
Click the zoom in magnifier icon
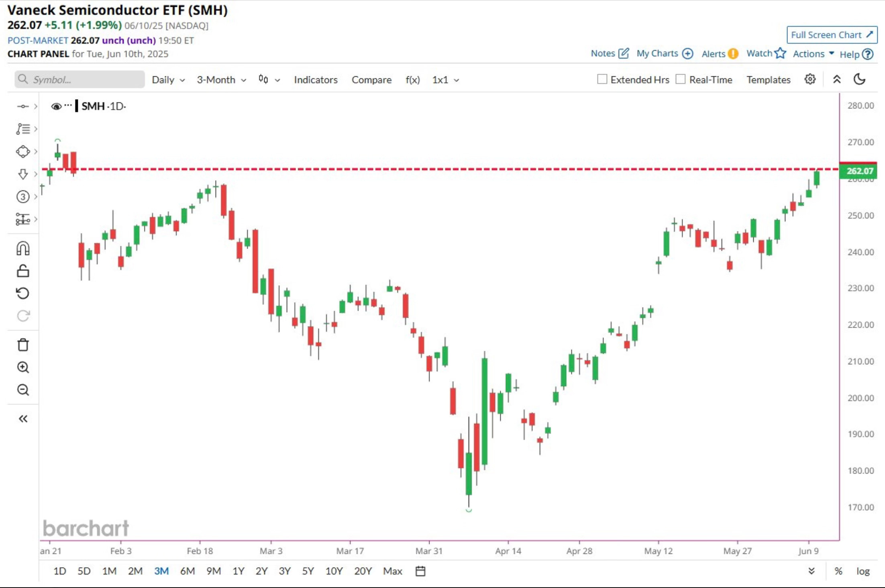(x=23, y=367)
